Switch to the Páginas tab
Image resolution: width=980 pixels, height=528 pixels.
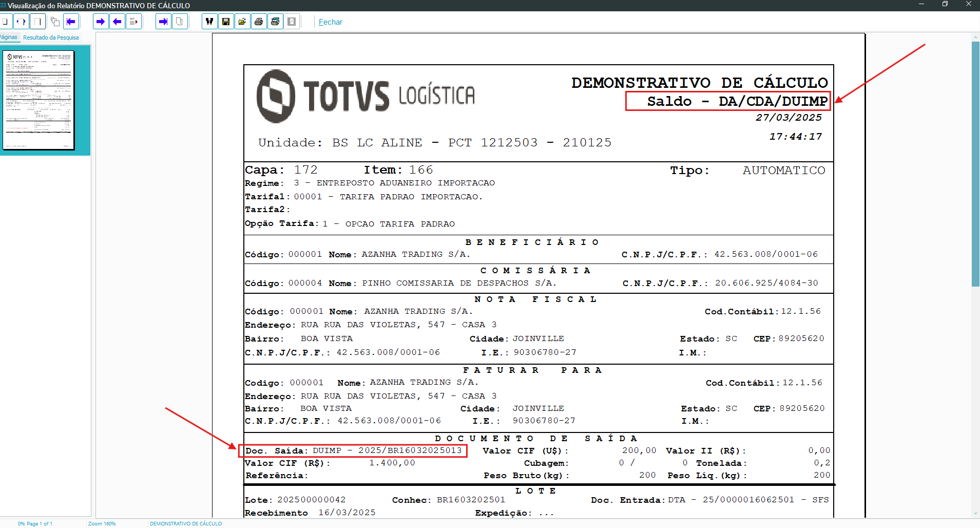click(9, 37)
